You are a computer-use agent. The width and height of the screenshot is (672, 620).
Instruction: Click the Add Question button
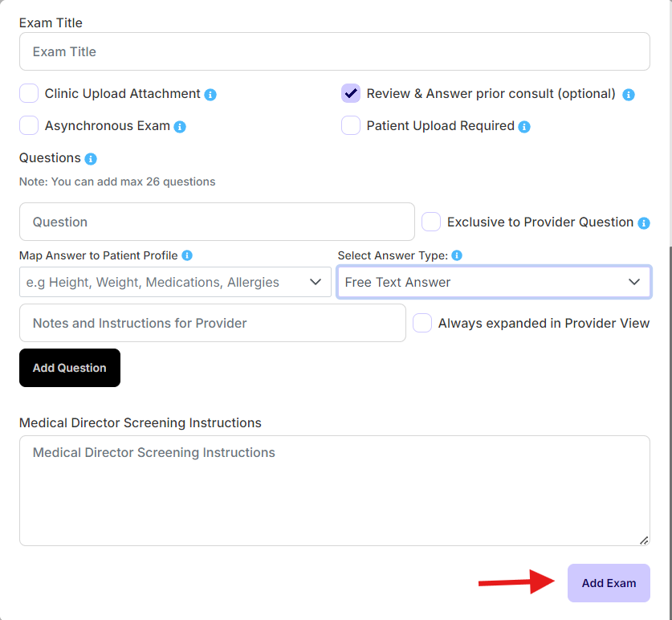point(69,367)
